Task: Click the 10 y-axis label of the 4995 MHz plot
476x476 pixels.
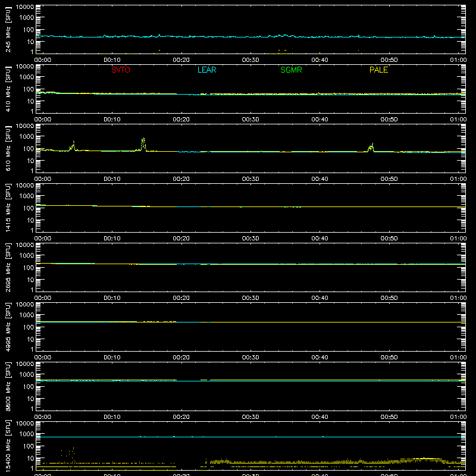Action: click(x=30, y=339)
